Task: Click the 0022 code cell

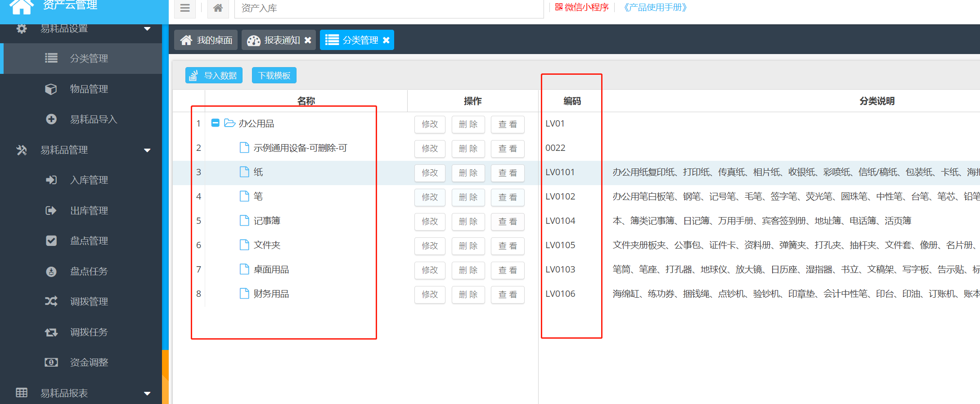Action: tap(555, 148)
